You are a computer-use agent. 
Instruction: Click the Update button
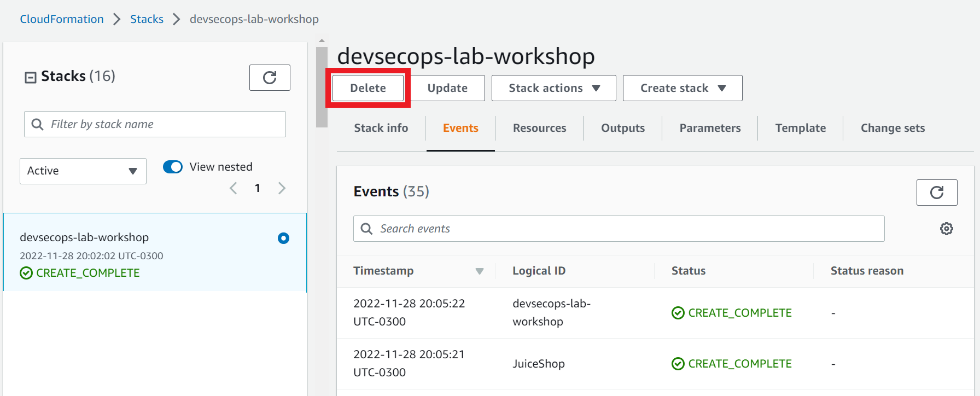click(x=447, y=88)
